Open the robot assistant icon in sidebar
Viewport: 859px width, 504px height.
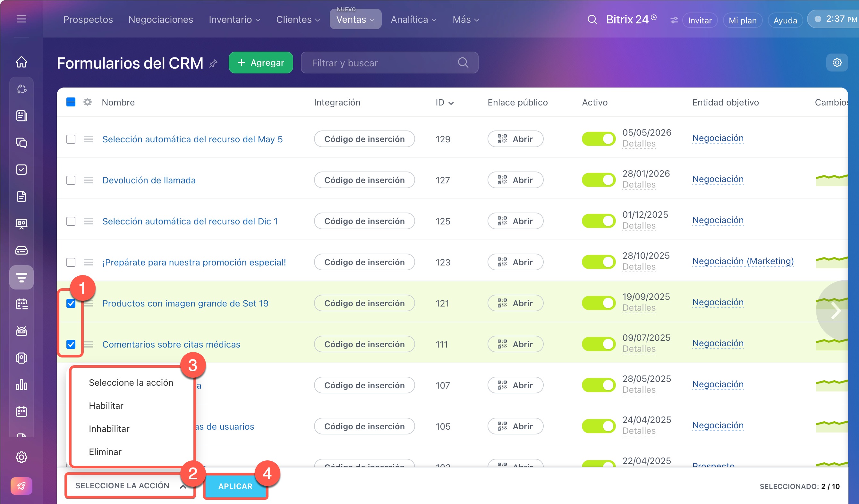coord(21,331)
